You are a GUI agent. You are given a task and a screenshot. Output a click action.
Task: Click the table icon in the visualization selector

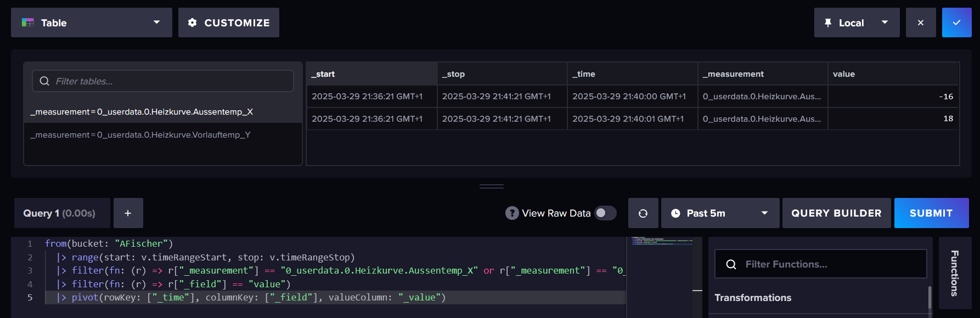click(x=28, y=22)
